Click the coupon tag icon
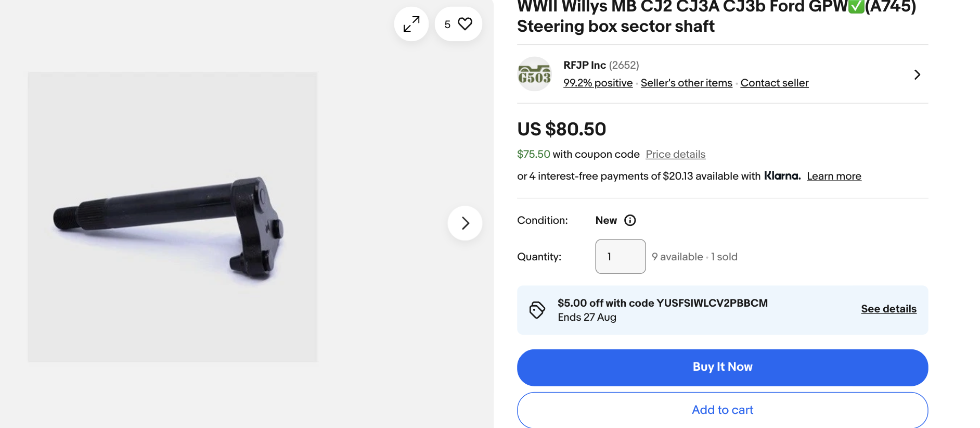 tap(537, 310)
